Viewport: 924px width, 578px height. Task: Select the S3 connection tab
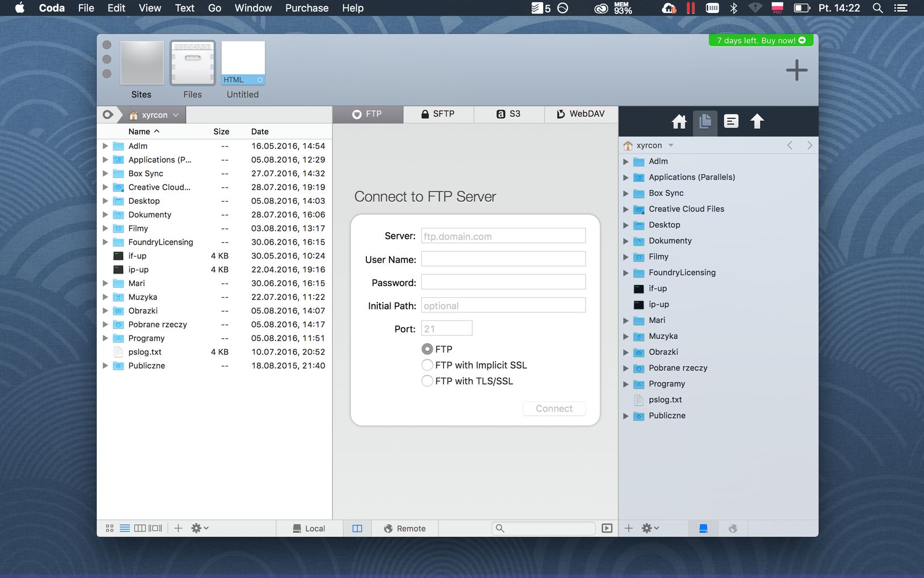click(x=509, y=114)
